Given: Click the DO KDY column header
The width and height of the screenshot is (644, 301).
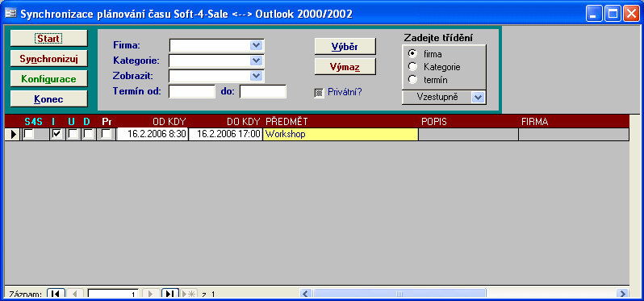Looking at the screenshot, I should (x=243, y=122).
